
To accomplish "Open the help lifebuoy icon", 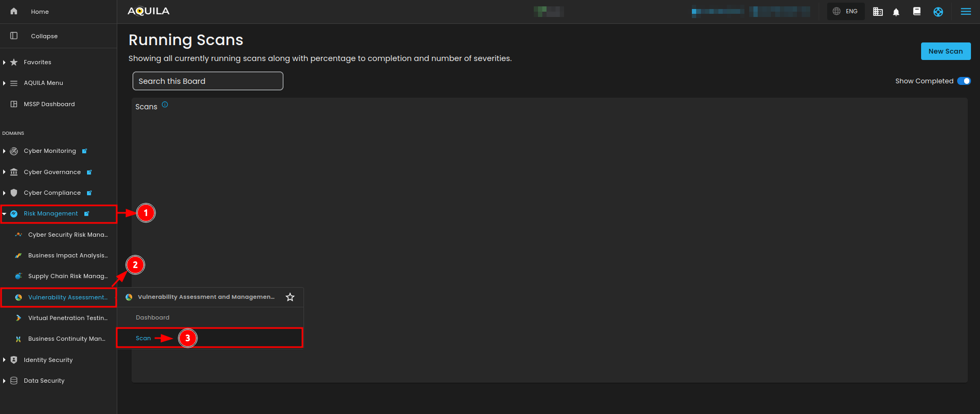I will click(x=938, y=12).
